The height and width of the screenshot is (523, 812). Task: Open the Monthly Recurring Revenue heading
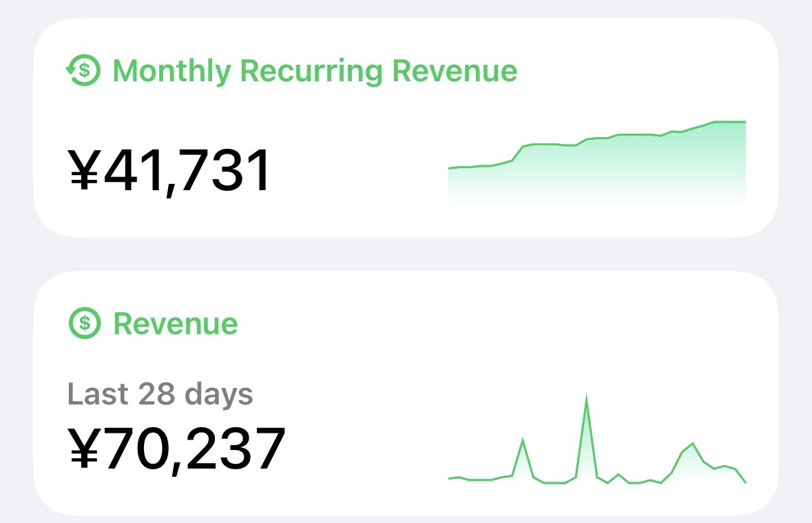point(315,71)
